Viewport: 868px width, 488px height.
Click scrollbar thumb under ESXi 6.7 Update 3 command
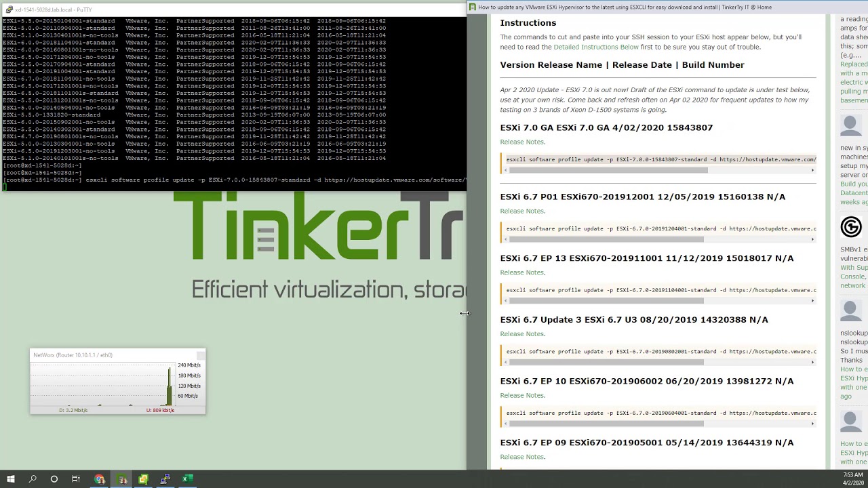point(606,363)
